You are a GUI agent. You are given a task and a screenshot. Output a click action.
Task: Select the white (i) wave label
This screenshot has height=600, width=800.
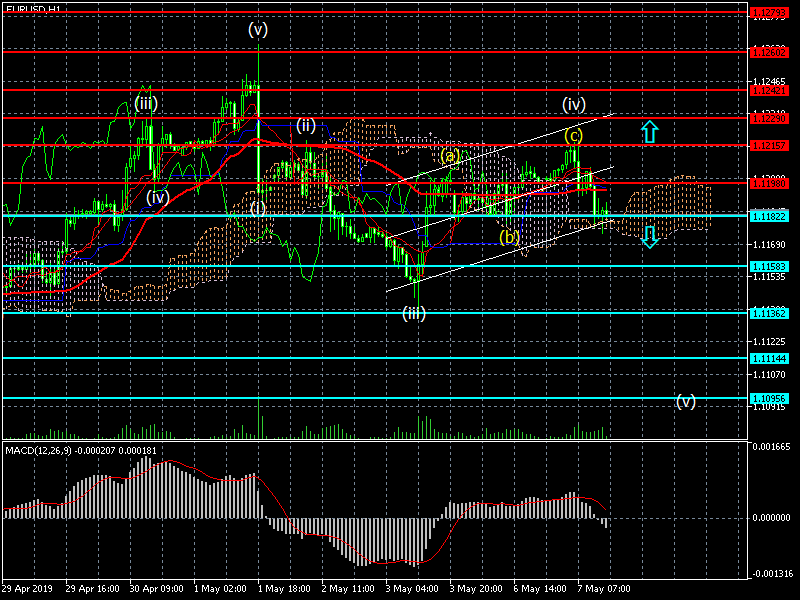click(258, 208)
